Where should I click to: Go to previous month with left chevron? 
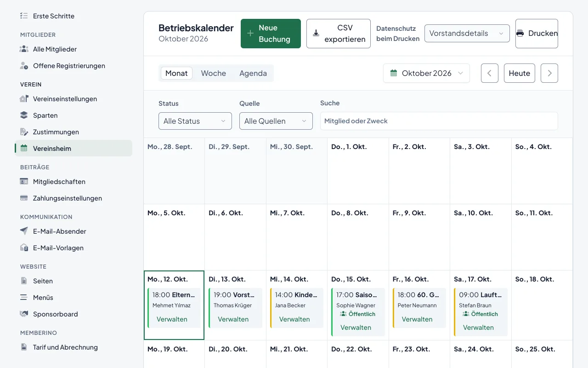click(x=490, y=73)
